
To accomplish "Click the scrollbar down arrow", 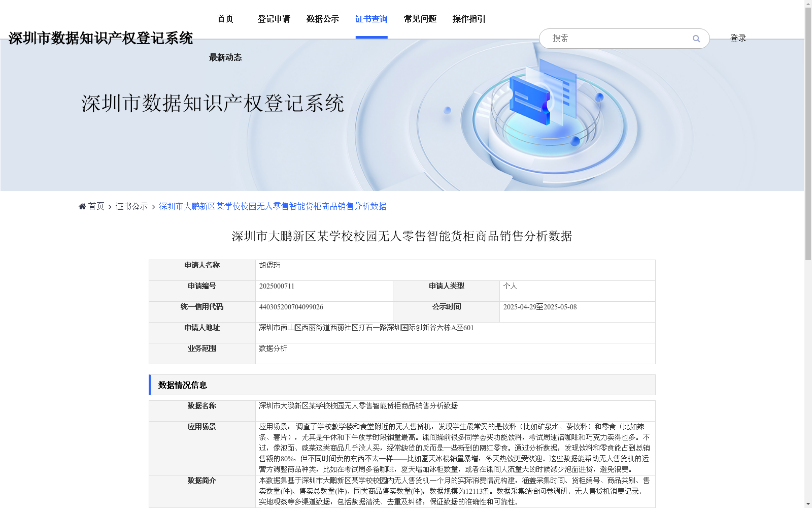I will click(808, 504).
